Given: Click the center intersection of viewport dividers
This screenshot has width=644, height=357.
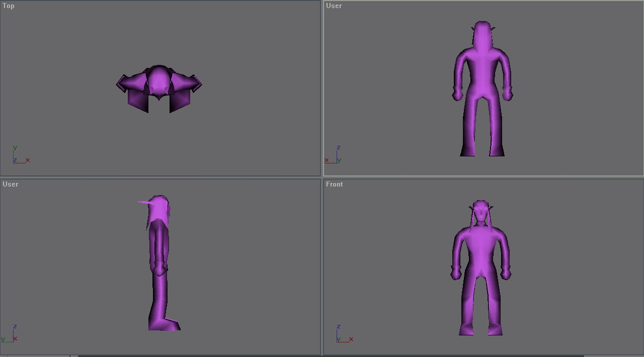Looking at the screenshot, I should 322,177.
